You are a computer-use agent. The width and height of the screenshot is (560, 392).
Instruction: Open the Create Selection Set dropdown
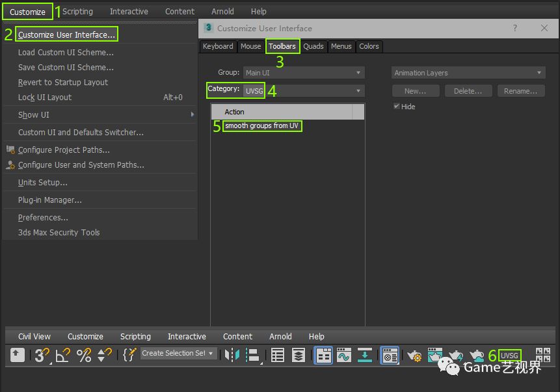[x=179, y=353]
